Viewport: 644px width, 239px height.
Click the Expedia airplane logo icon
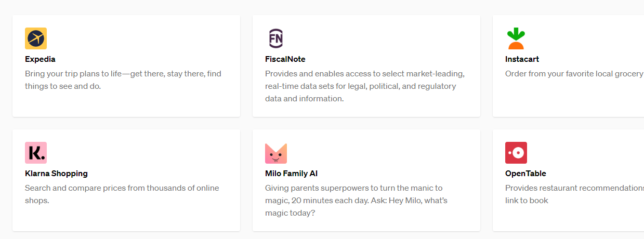coord(36,38)
